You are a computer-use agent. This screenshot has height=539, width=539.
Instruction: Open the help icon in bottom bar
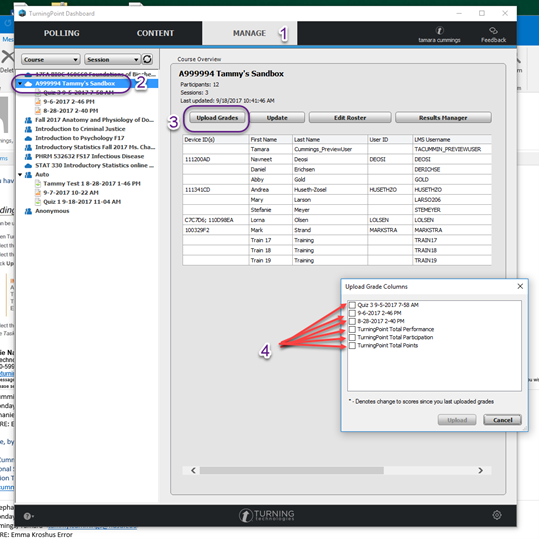(28, 516)
